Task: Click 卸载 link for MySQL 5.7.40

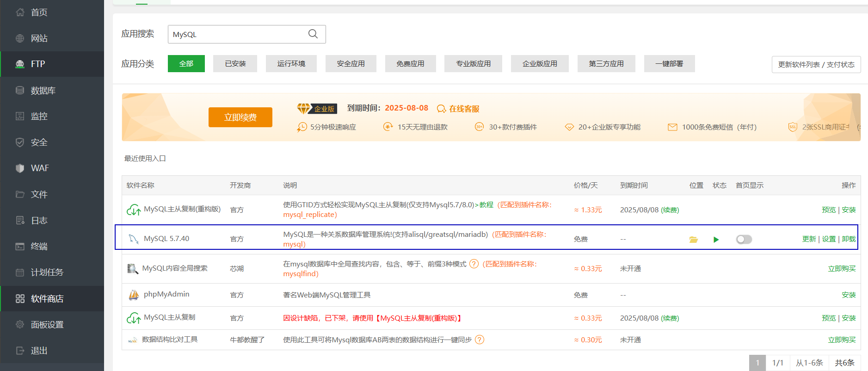Action: coord(849,239)
